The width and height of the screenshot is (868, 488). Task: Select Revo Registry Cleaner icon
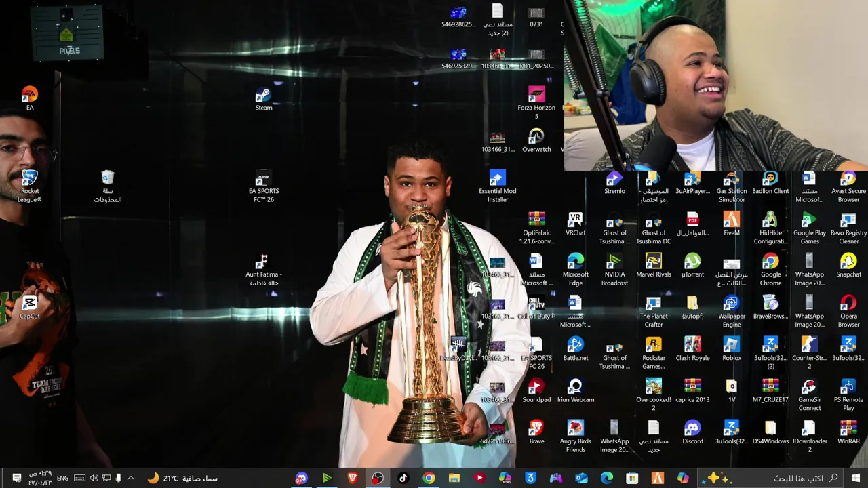[848, 228]
